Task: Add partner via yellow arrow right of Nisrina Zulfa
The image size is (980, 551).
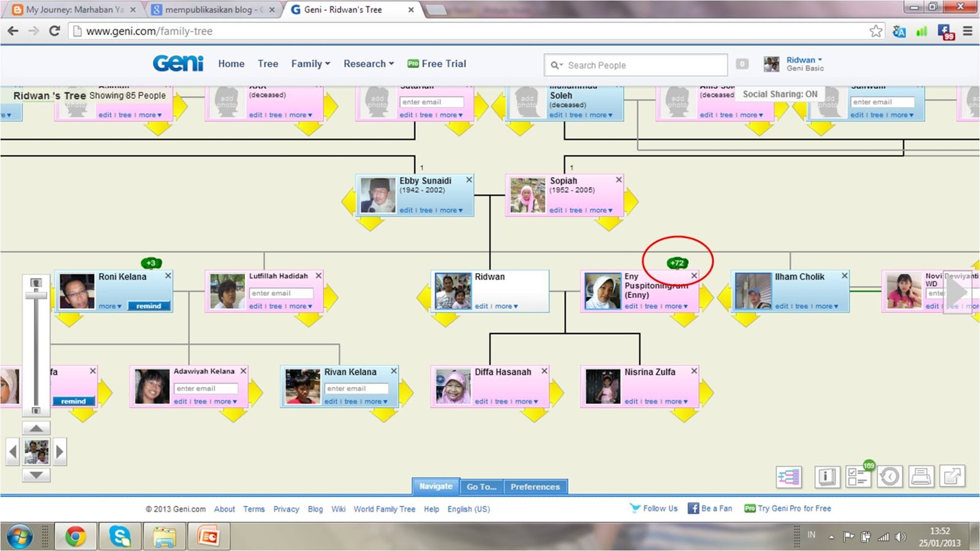Action: 707,393
